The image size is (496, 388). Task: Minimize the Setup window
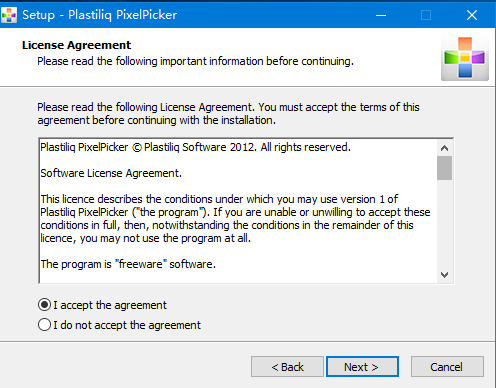[x=381, y=15]
